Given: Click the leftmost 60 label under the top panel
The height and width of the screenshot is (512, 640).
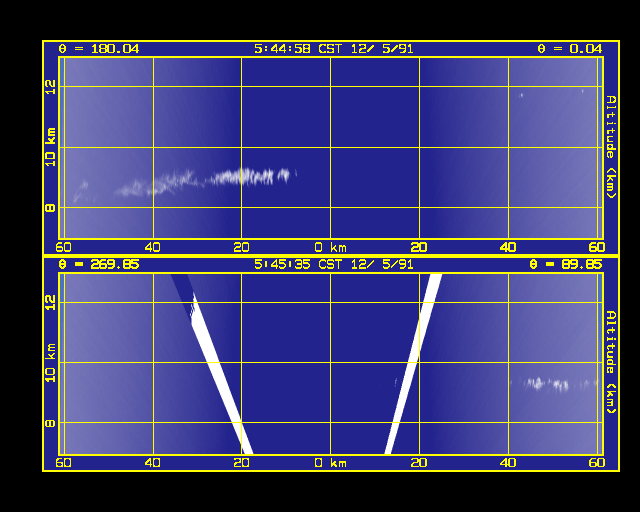Looking at the screenshot, I should [63, 247].
